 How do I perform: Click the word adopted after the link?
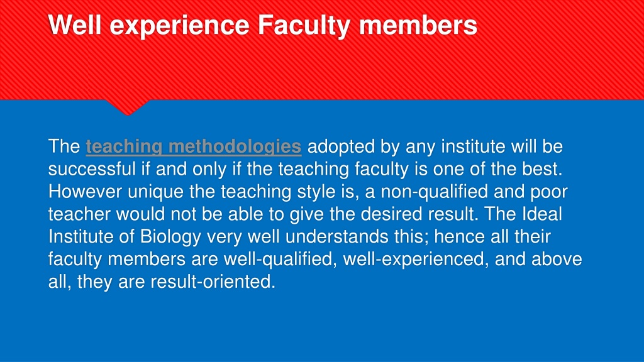(x=341, y=147)
